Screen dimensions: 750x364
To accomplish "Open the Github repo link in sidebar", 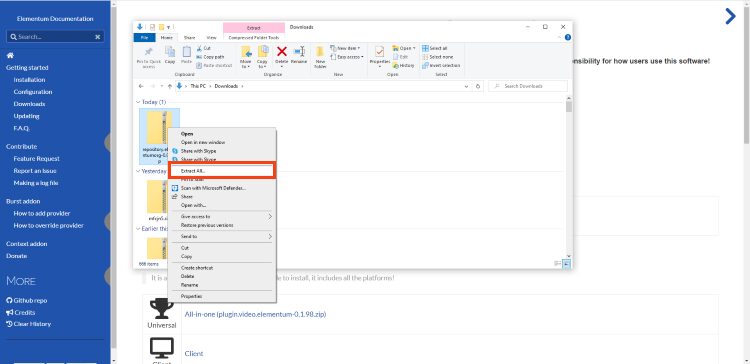I will (x=27, y=300).
